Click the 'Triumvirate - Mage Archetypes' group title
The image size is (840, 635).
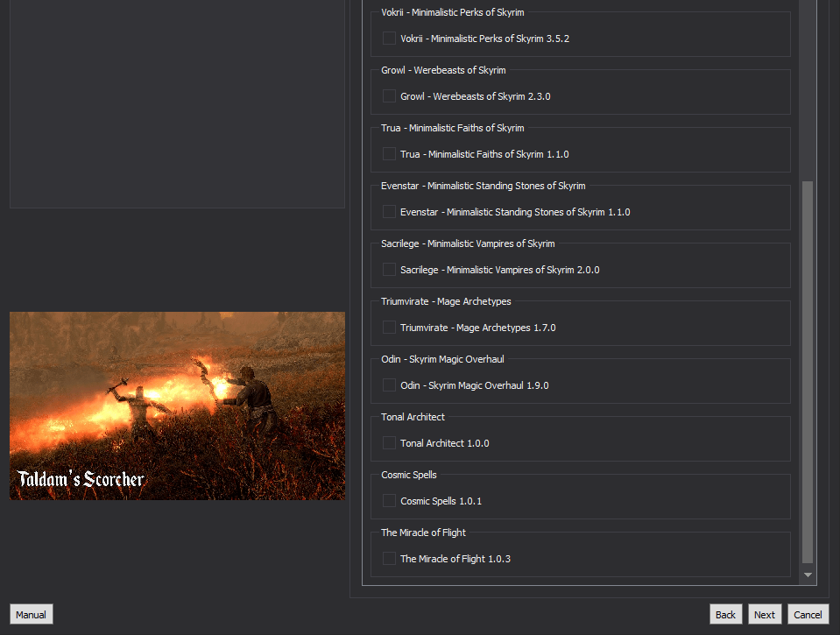point(446,301)
